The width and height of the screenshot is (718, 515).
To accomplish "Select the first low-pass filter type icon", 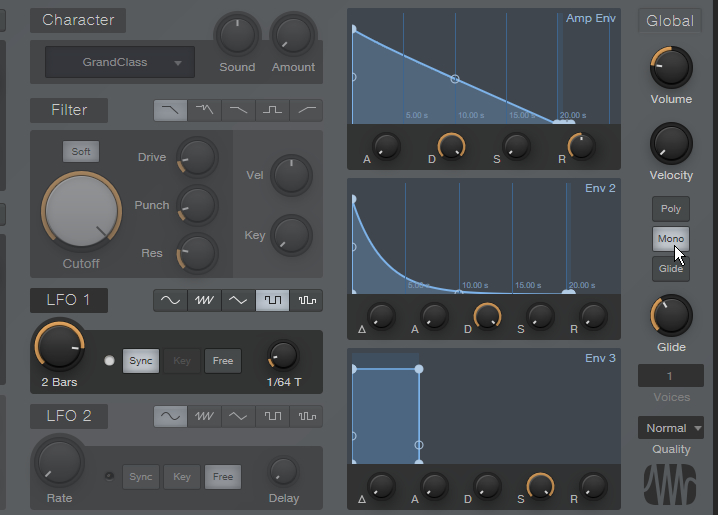I will point(171,110).
